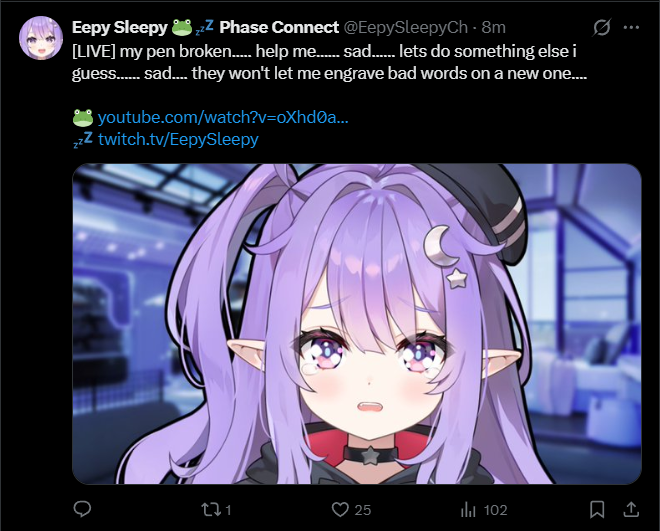Click the like count 25
The width and height of the screenshot is (660, 531).
coord(362,510)
